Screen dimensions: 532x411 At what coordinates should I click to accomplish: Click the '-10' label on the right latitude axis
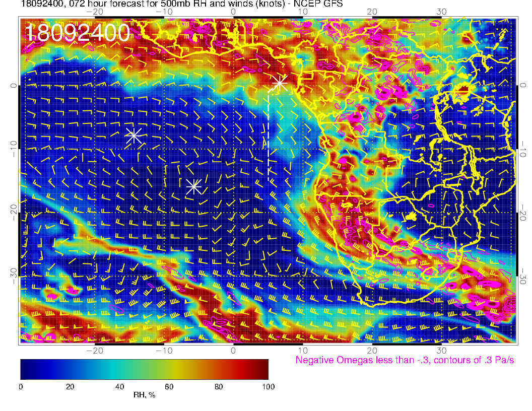pyautogui.click(x=523, y=149)
